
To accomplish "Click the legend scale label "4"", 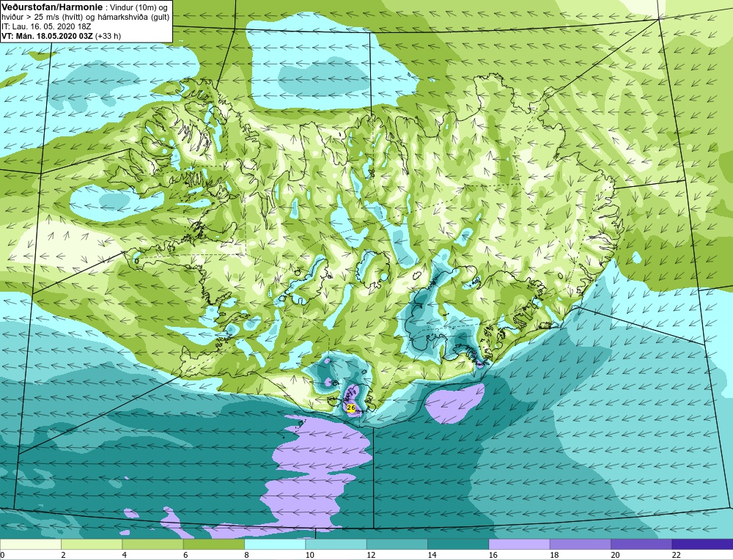I will tap(125, 556).
